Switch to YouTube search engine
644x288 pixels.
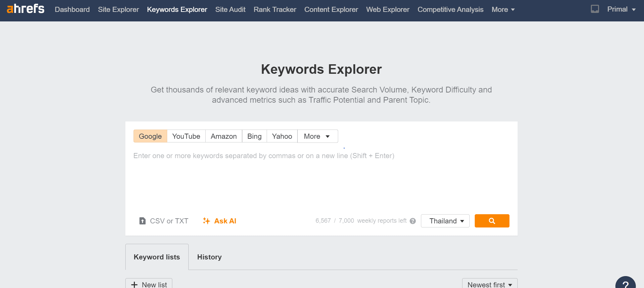186,136
